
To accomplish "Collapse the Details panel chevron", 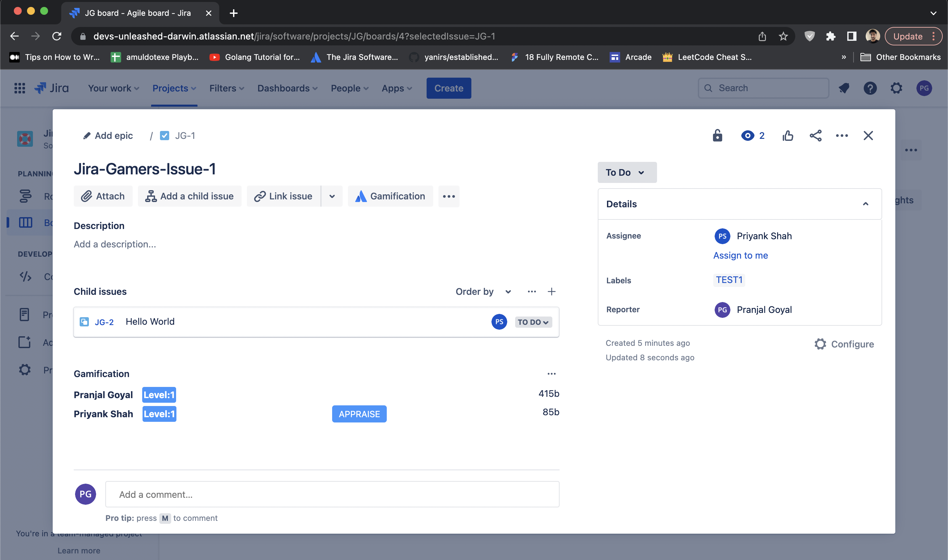I will [865, 204].
